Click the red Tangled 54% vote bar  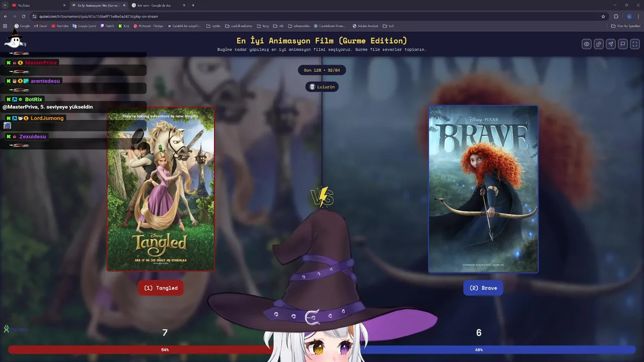point(141,349)
